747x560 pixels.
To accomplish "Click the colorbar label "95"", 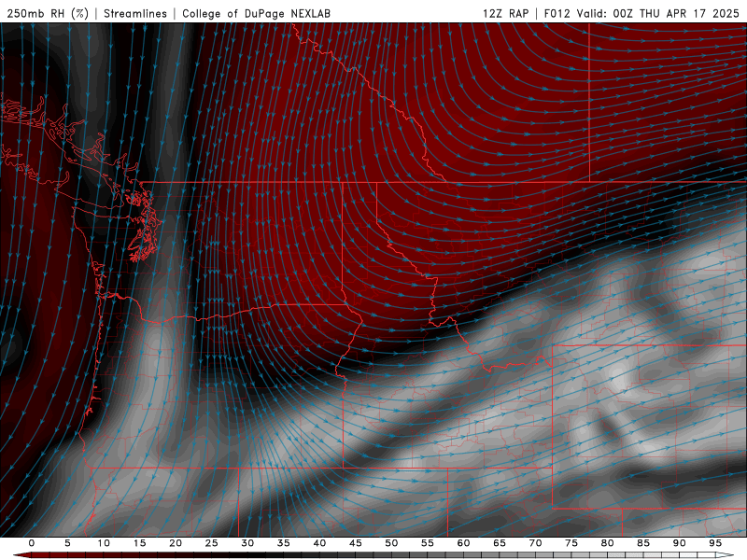I will click(x=715, y=543).
